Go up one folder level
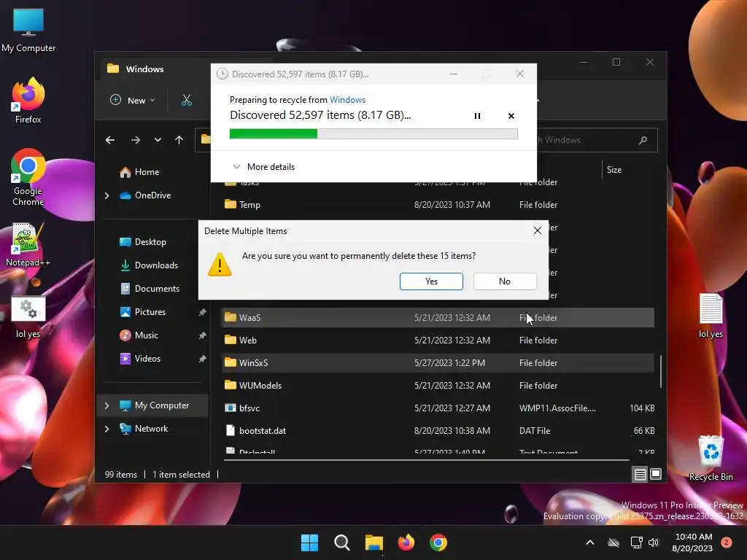 pos(179,140)
